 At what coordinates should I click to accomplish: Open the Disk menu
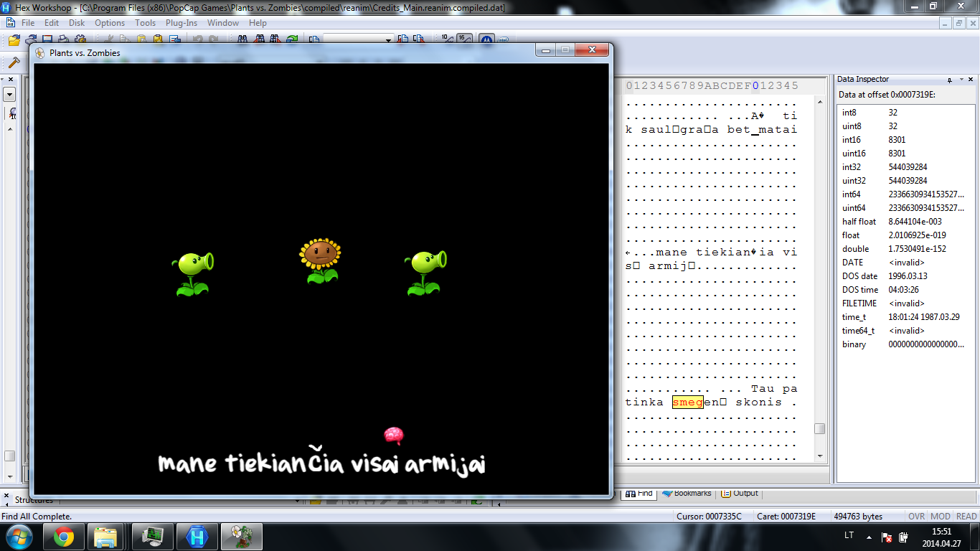[x=77, y=23]
